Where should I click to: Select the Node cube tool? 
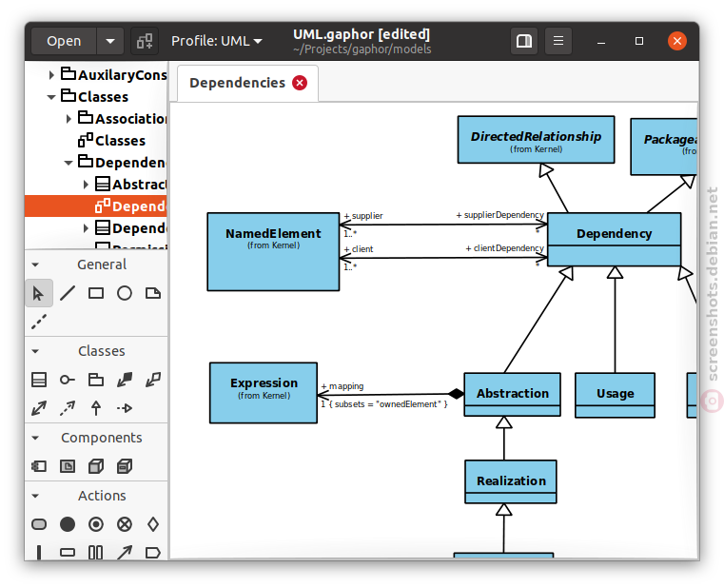pyautogui.click(x=96, y=466)
